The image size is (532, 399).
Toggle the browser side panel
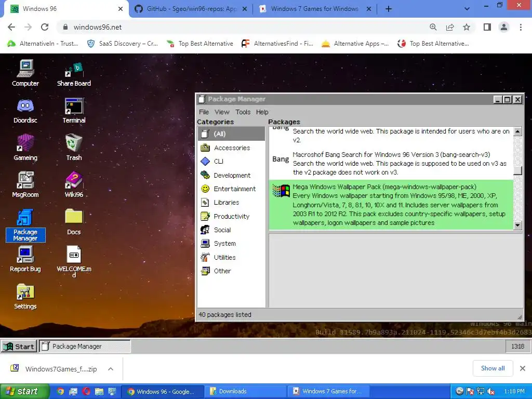[x=487, y=27]
